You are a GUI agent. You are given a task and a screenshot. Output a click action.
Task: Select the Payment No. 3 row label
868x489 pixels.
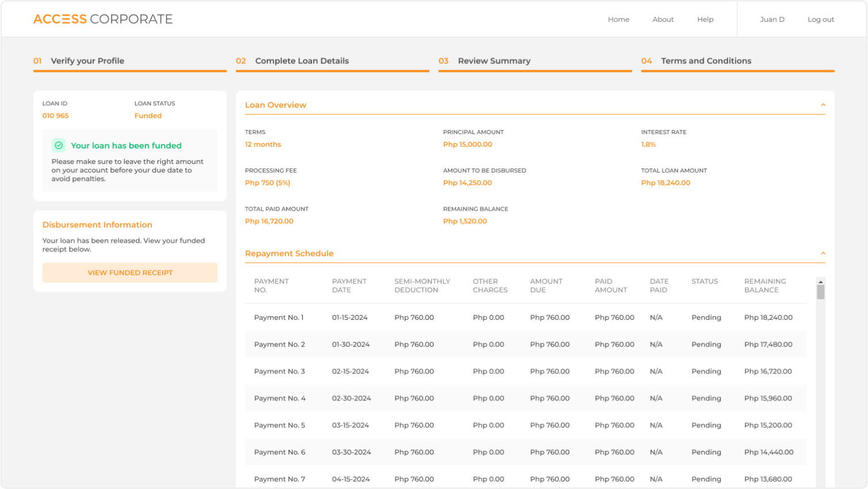click(x=279, y=372)
